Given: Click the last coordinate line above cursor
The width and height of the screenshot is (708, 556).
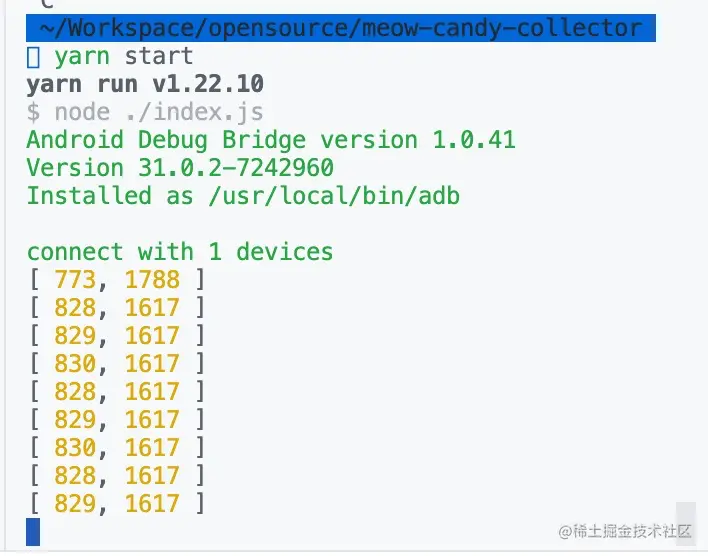Looking at the screenshot, I should pyautogui.click(x=116, y=504).
